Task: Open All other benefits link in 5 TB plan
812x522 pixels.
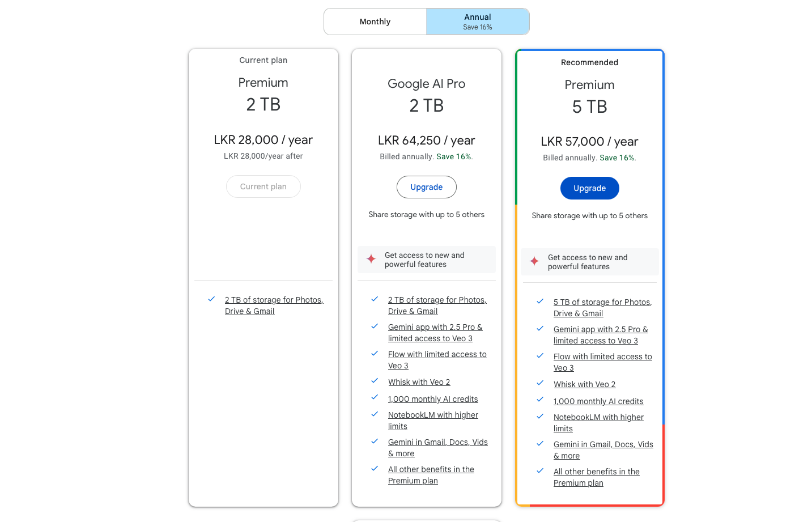Action: pos(597,477)
